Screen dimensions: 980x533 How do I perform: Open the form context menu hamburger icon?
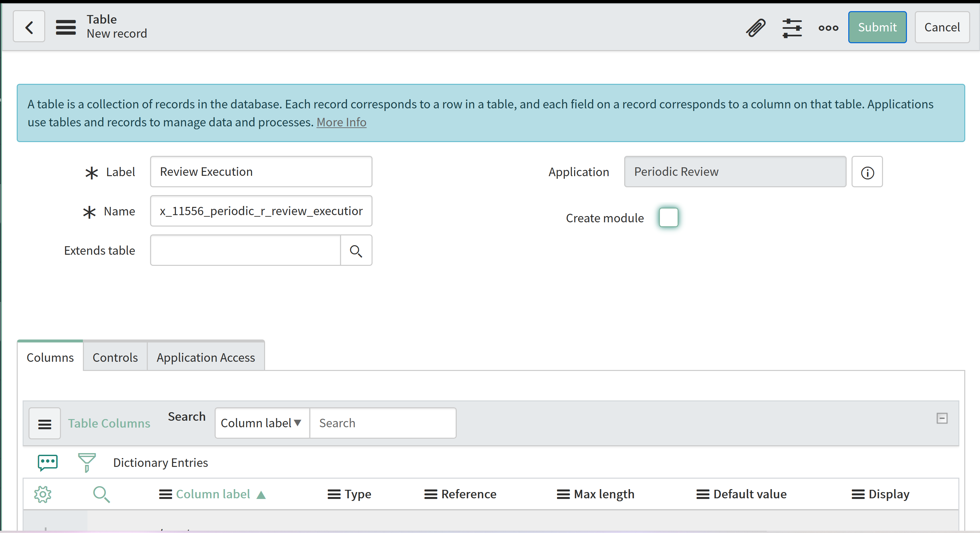66,27
